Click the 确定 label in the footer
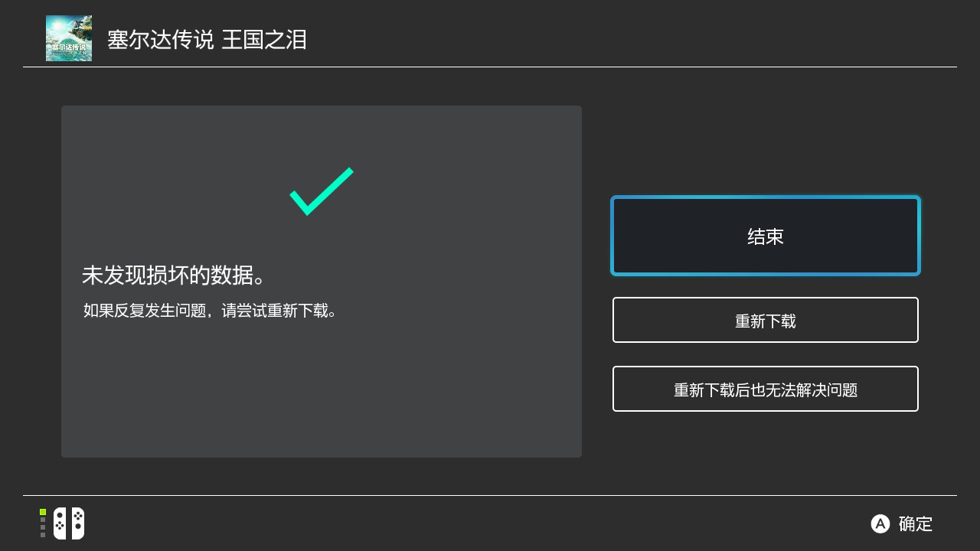 pyautogui.click(x=916, y=524)
